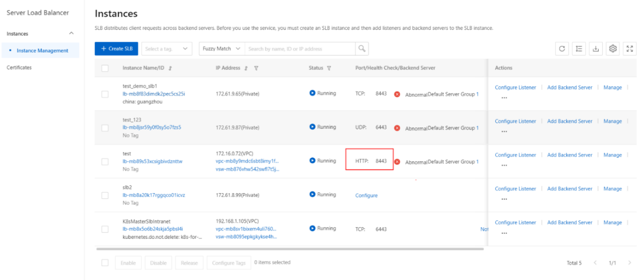Open instance ID lb-mb8jsr59y0f0sy5o7fzs5 link
The height and width of the screenshot is (280, 644).
click(x=152, y=127)
